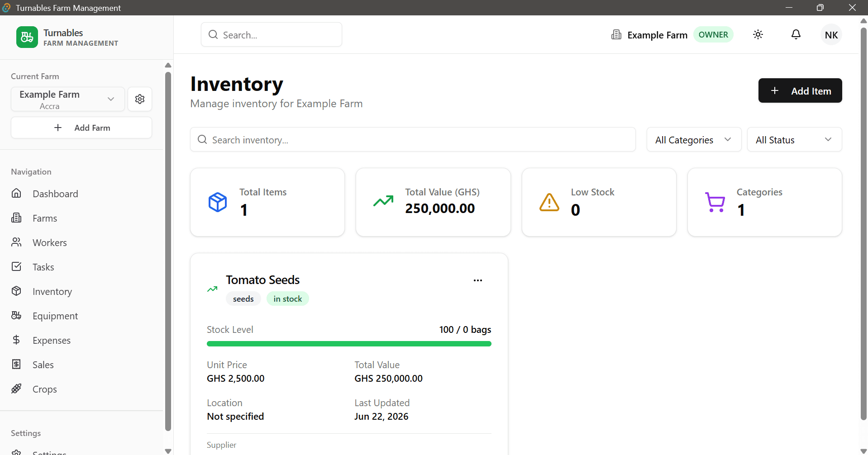Click the Equipment tractor icon
The image size is (868, 455).
(x=16, y=316)
